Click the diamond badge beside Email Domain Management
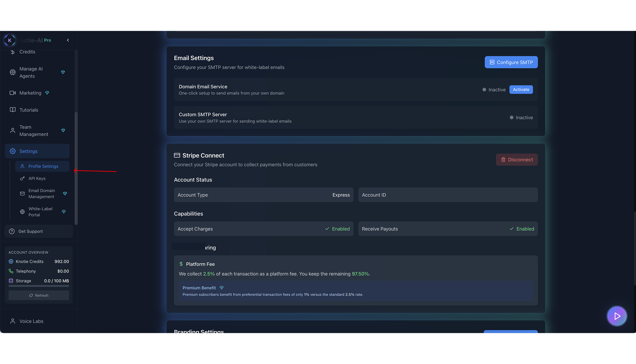636x364 pixels. click(65, 194)
